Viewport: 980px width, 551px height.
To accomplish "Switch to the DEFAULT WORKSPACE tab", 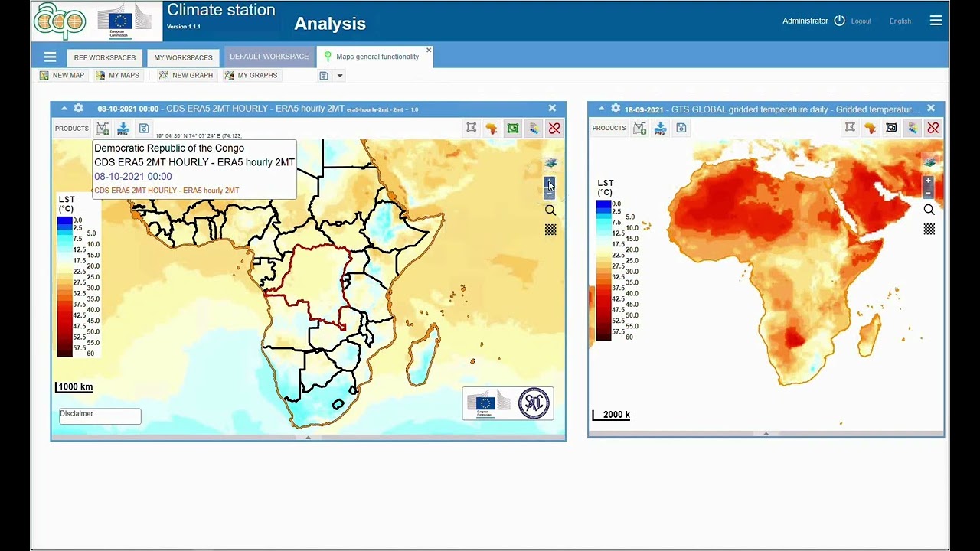I will (269, 57).
